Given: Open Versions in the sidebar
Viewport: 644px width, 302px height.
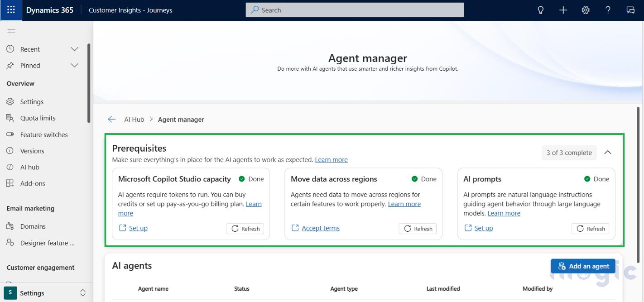Looking at the screenshot, I should tap(32, 151).
